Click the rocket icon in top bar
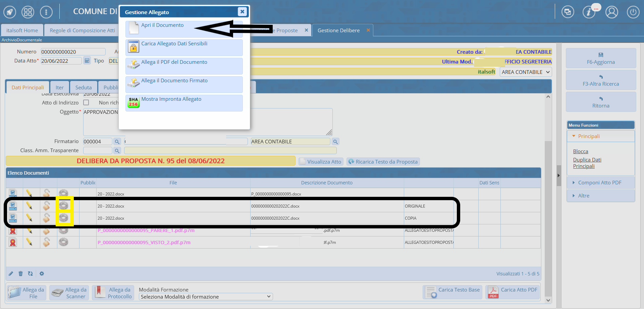The width and height of the screenshot is (644, 309). pos(10,12)
